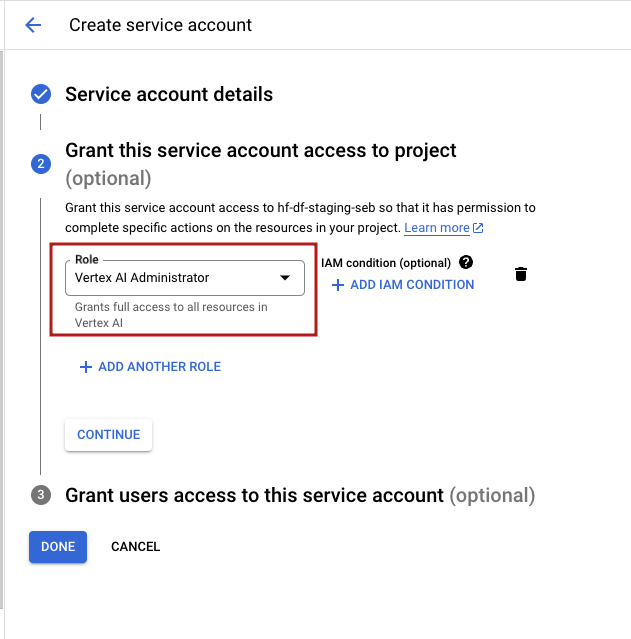Click the step 2 number circle
631x639 pixels.
pos(41,164)
